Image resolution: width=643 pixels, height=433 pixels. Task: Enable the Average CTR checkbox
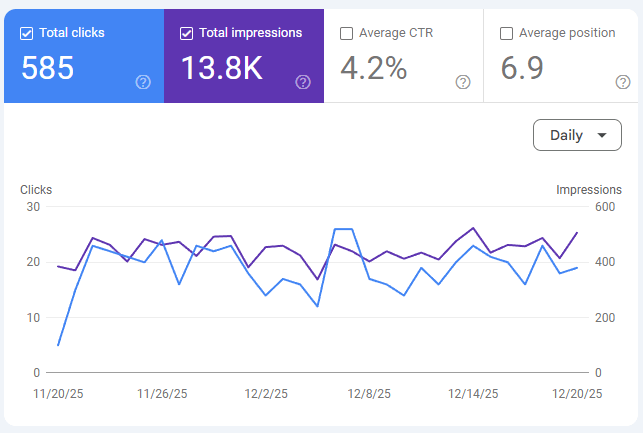click(x=347, y=33)
